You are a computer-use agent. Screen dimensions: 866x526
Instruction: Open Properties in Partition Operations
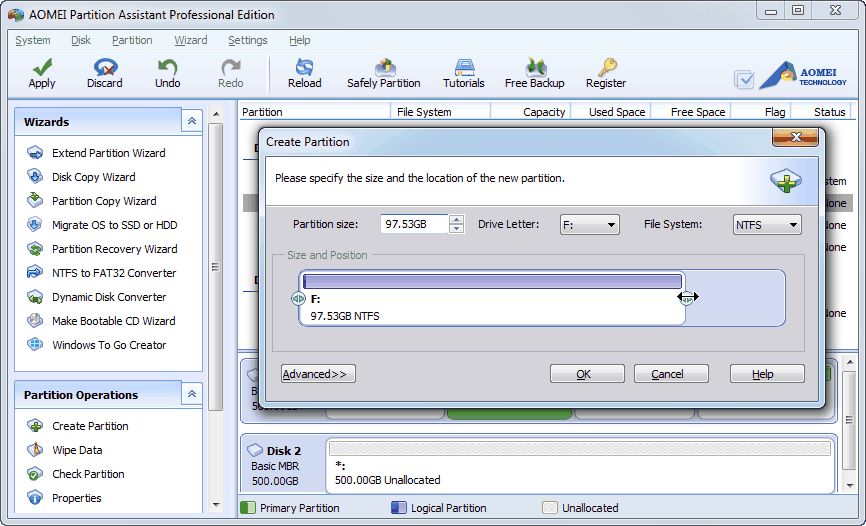coord(76,498)
